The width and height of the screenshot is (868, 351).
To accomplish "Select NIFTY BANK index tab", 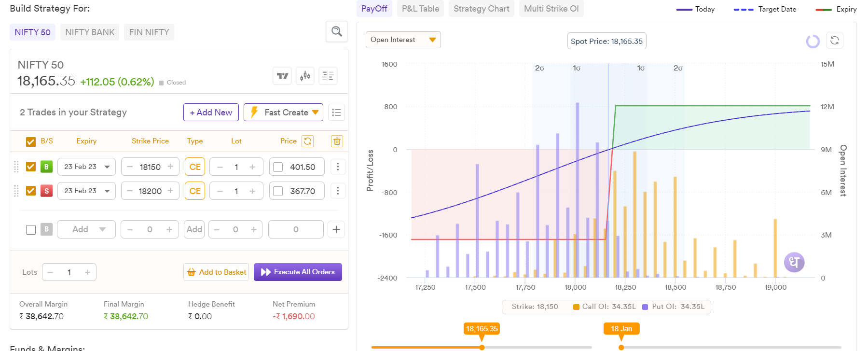I will click(90, 32).
